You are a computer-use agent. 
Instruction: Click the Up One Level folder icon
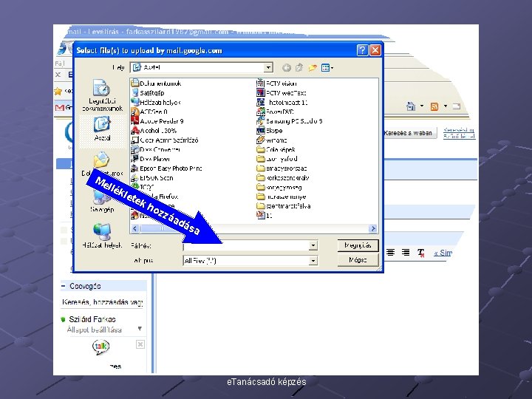[x=299, y=67]
